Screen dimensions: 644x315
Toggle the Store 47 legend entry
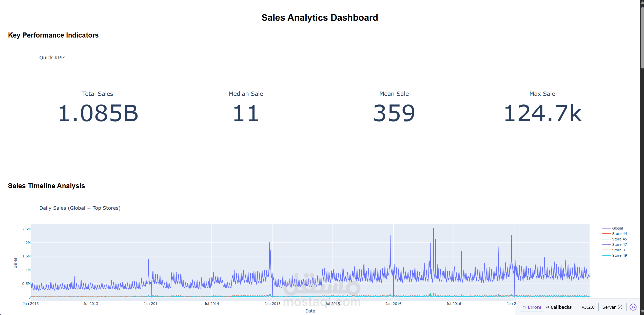(x=619, y=244)
